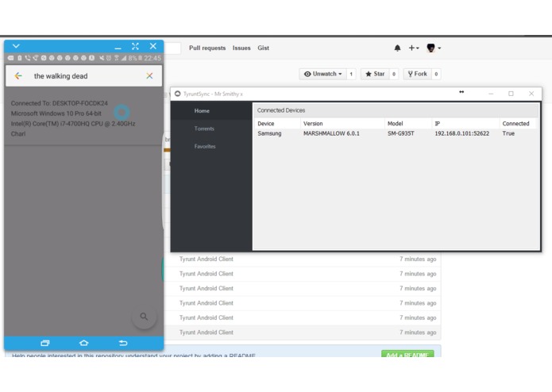Close the phone mirror window

(x=153, y=46)
